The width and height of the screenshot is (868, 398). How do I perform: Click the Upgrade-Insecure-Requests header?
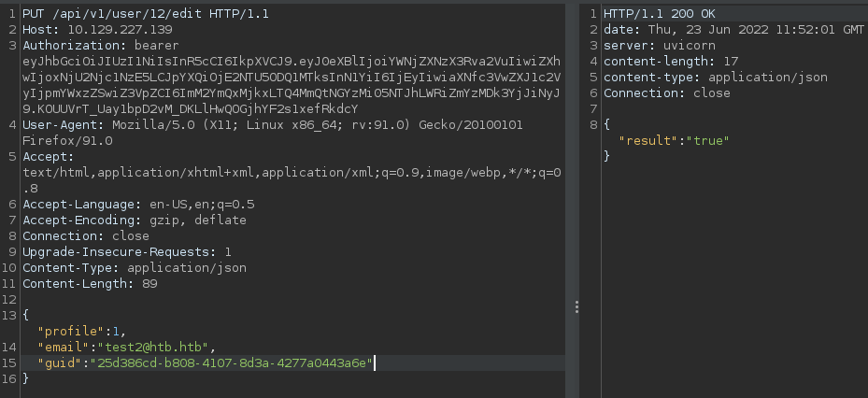[x=127, y=251]
